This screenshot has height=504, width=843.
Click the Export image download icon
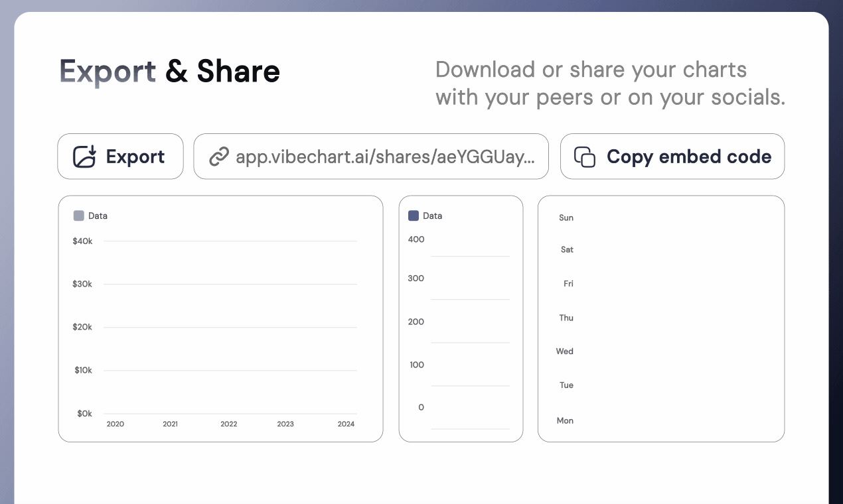pyautogui.click(x=85, y=157)
